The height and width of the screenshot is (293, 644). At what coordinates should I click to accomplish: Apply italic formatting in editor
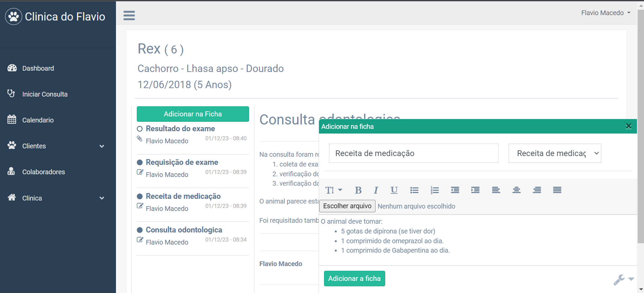pyautogui.click(x=376, y=190)
